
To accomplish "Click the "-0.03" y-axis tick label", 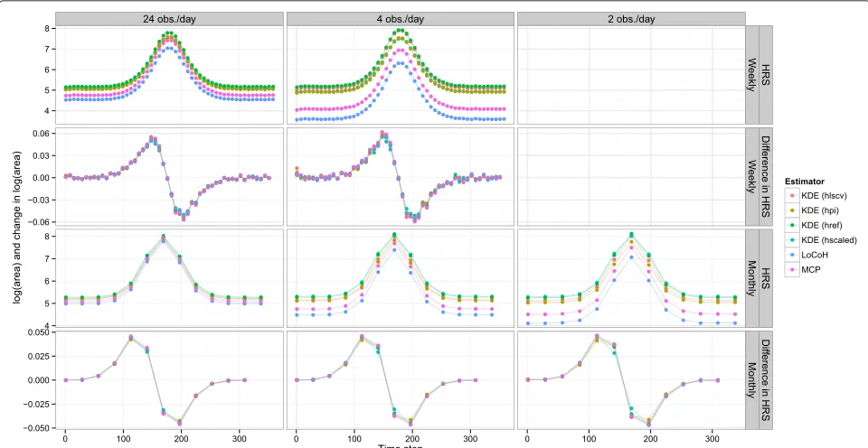I will 40,200.
